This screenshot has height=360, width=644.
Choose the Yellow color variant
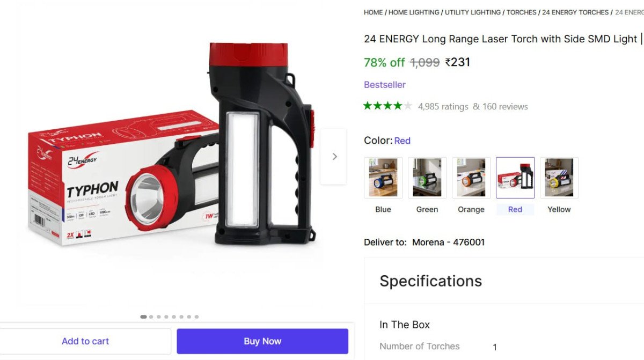pos(559,178)
